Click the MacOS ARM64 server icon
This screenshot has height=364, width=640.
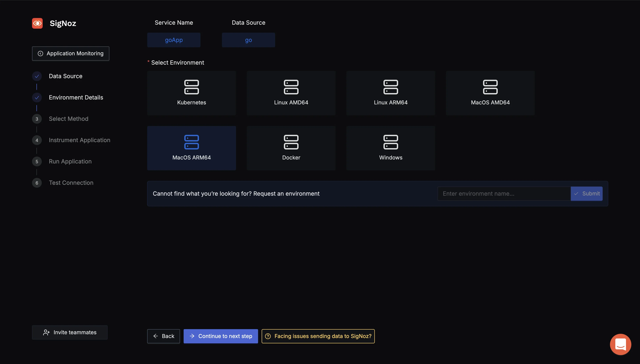192,142
